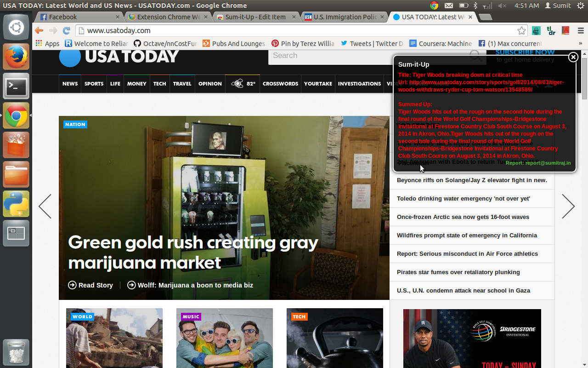Close the USA TODAY tab

click(x=470, y=17)
